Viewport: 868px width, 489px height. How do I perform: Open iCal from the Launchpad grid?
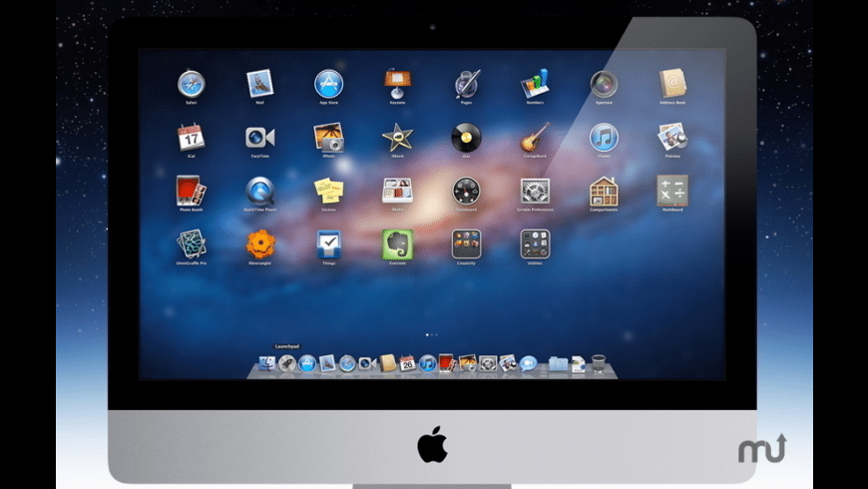pyautogui.click(x=191, y=137)
